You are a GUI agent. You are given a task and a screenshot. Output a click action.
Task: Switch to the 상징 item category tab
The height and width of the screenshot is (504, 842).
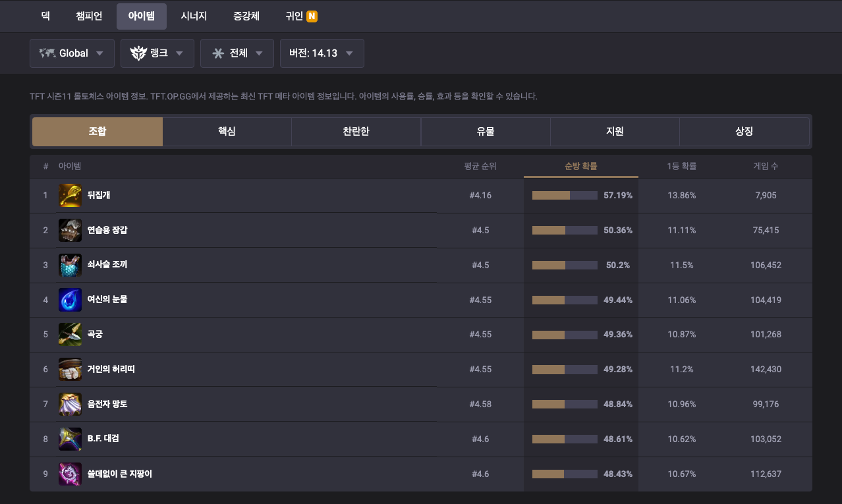click(744, 132)
